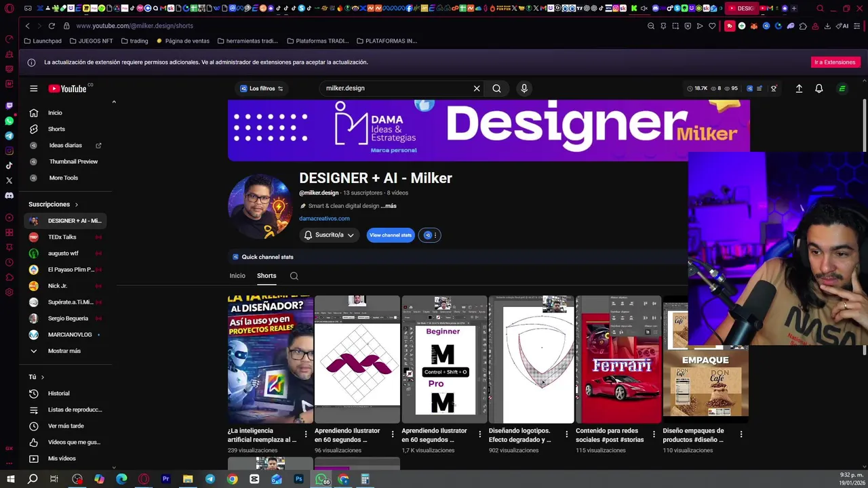
Task: Select the Shorts channel tab
Action: 267,276
